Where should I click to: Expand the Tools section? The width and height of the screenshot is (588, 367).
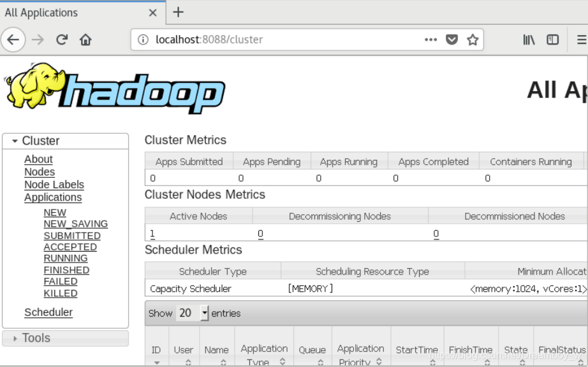[x=65, y=338]
